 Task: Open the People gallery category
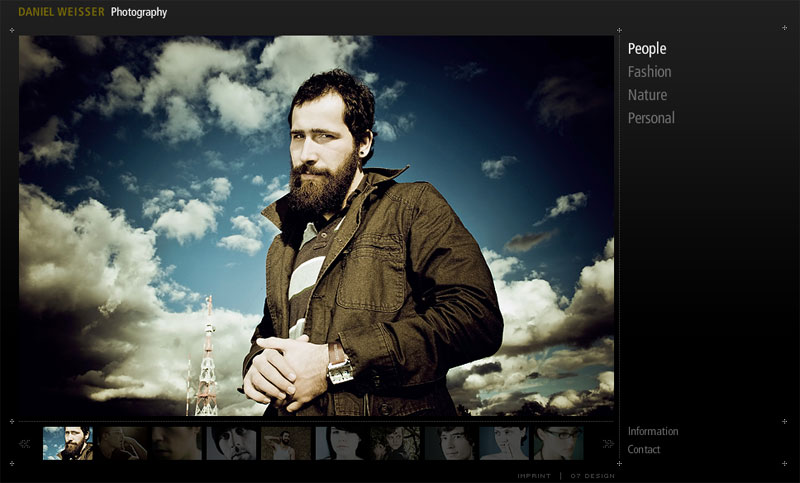point(646,49)
